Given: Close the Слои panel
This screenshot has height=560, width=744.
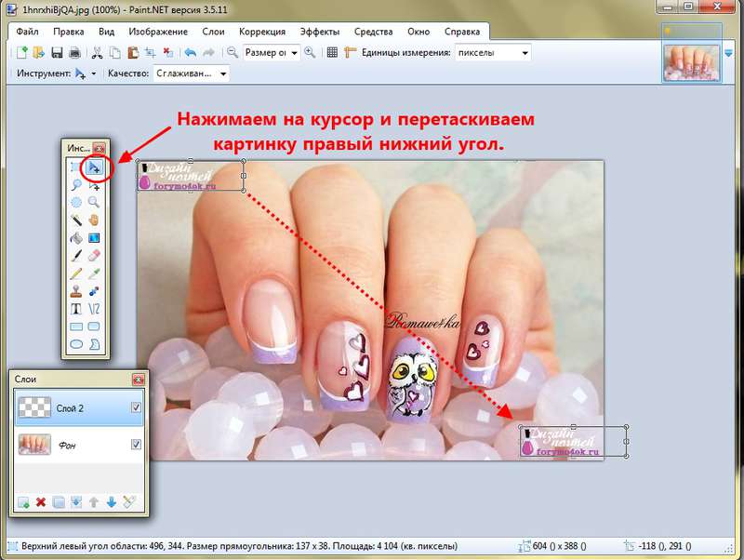Looking at the screenshot, I should click(x=139, y=379).
